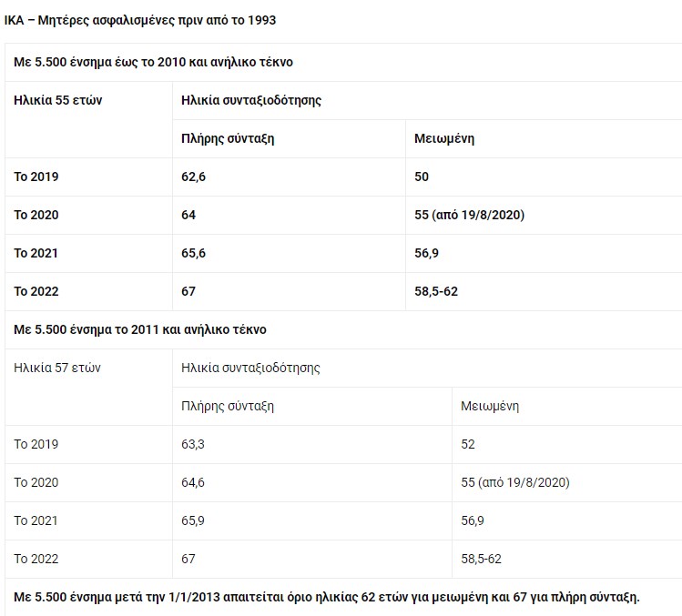Select the 'έως το 2010 και ανήλικο τέκνο' header row
Screen dimensions: 682x616
(153, 62)
